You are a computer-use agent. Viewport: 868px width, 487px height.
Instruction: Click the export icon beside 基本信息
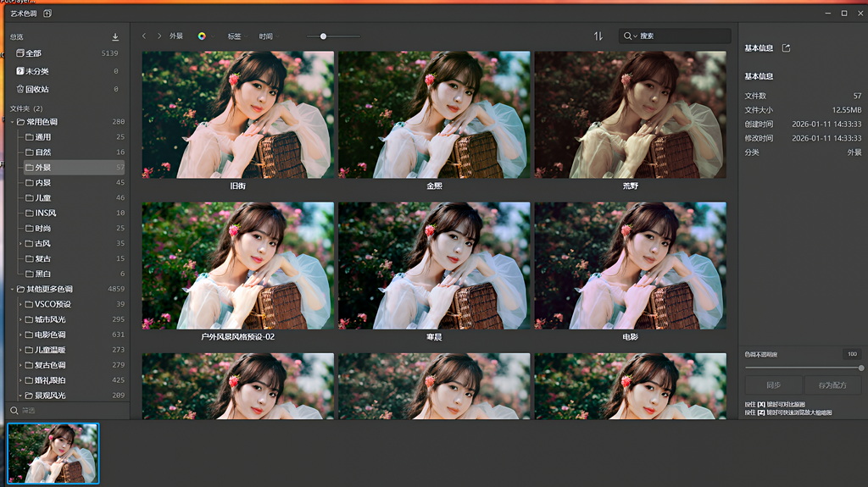coord(786,48)
